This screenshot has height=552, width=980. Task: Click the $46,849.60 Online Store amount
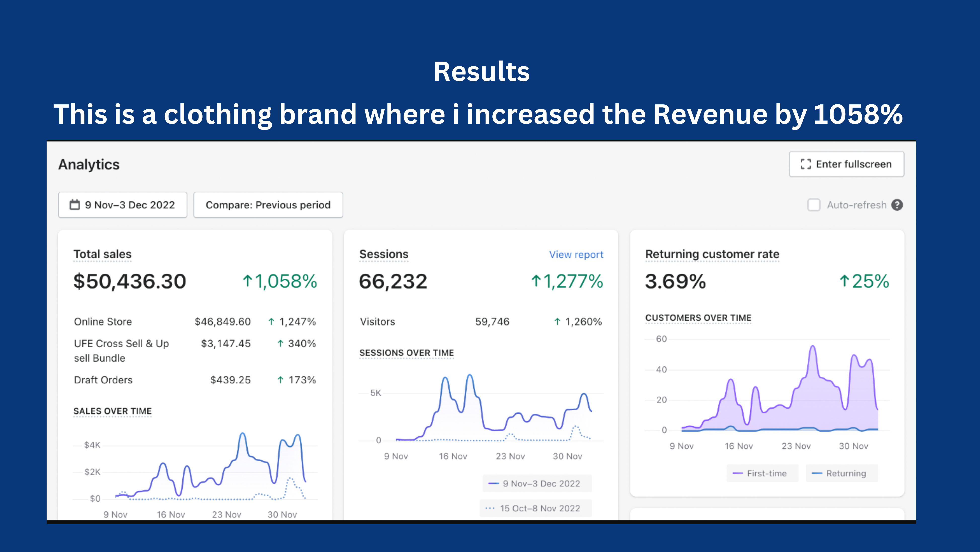[x=223, y=322]
